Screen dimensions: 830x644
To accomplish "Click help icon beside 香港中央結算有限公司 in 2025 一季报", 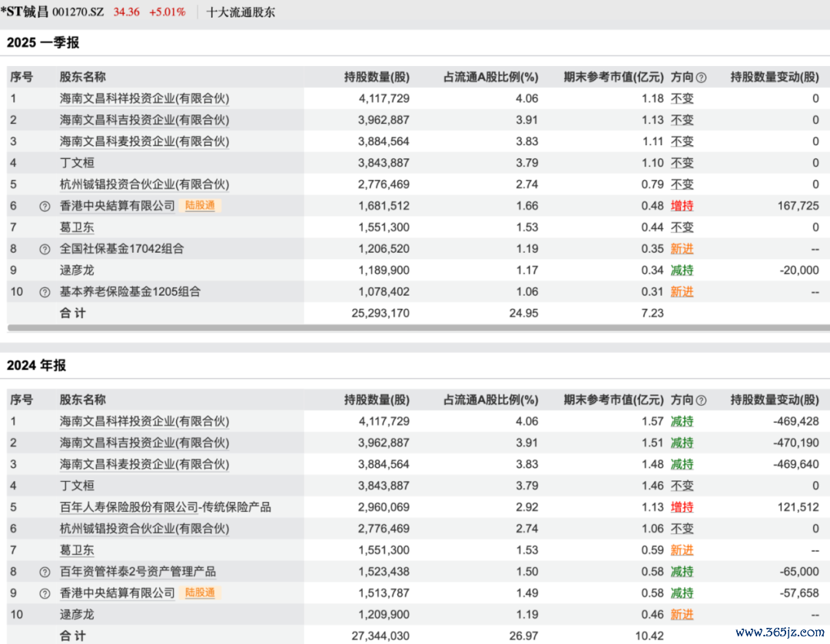I will coord(45,206).
